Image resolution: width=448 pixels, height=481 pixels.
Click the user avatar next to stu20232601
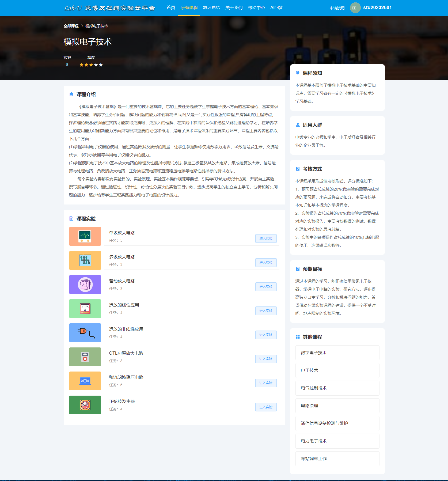pyautogui.click(x=355, y=8)
